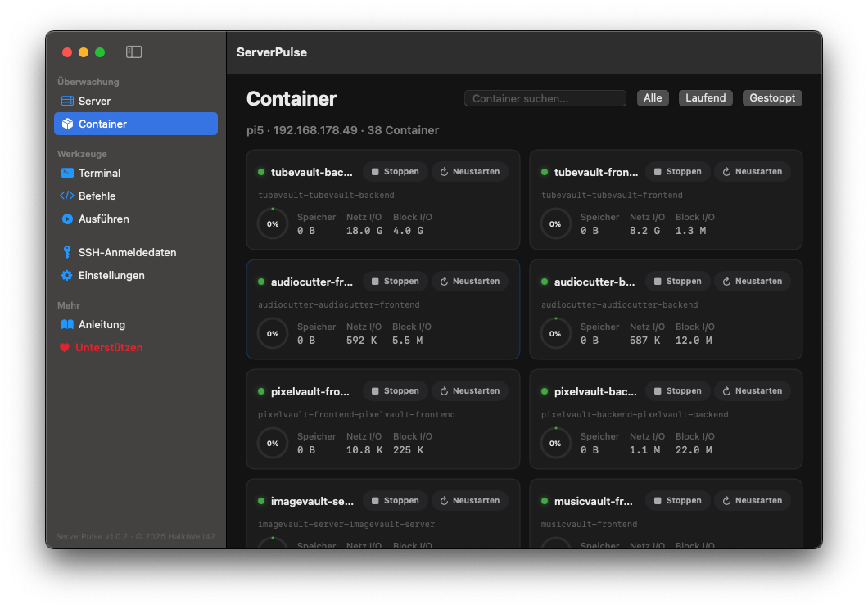The width and height of the screenshot is (868, 609).
Task: Click the Einstellungen gear icon
Action: coord(67,276)
